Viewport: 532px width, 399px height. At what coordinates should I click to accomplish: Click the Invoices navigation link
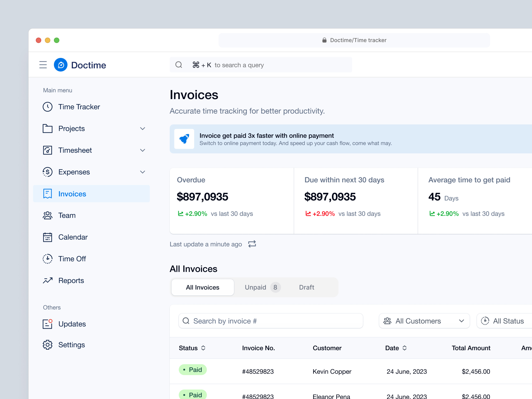tap(72, 194)
